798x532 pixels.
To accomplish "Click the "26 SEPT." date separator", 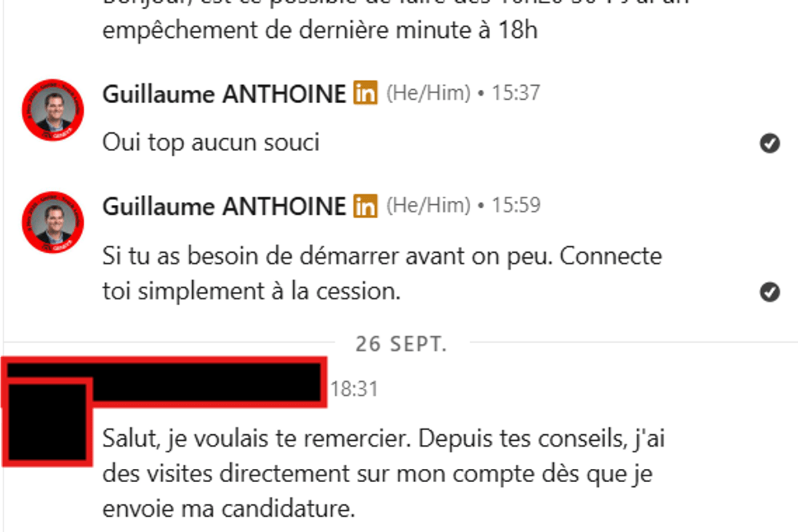I will 400,344.
